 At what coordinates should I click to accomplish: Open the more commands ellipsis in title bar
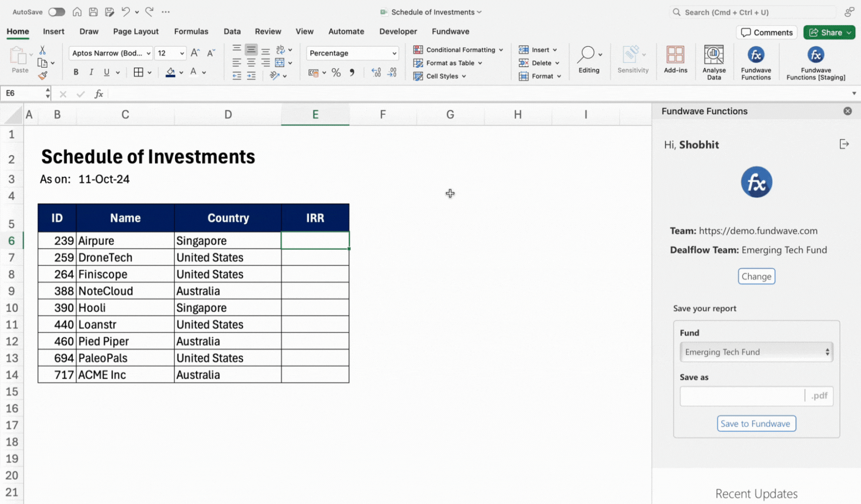(166, 12)
